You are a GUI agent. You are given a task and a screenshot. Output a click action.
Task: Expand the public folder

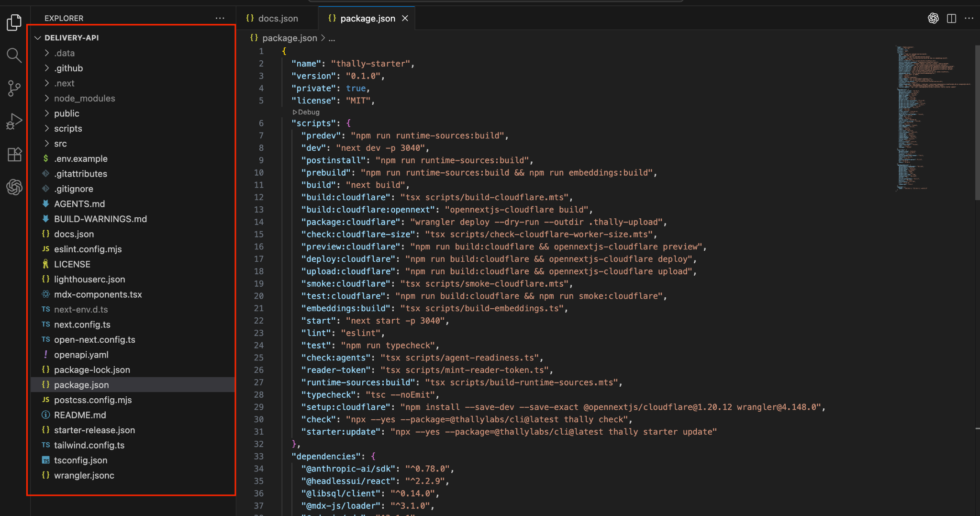46,113
